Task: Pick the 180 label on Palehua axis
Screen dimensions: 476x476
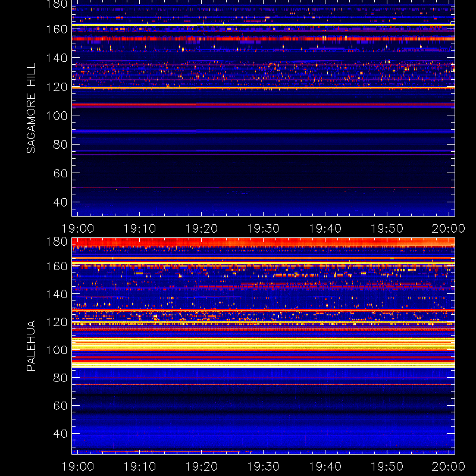Action: 57,242
